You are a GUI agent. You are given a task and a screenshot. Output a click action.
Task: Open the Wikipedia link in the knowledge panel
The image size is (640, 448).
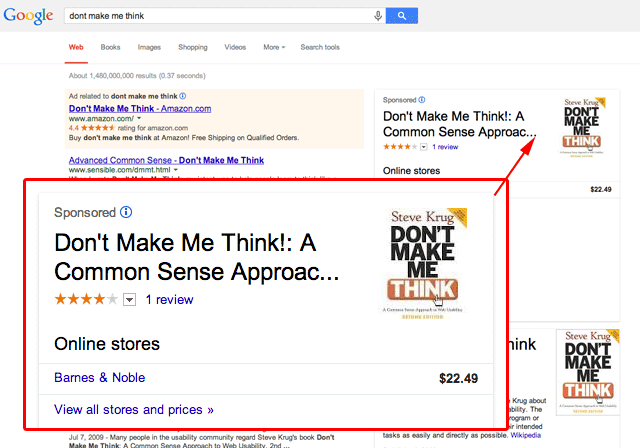(x=525, y=435)
